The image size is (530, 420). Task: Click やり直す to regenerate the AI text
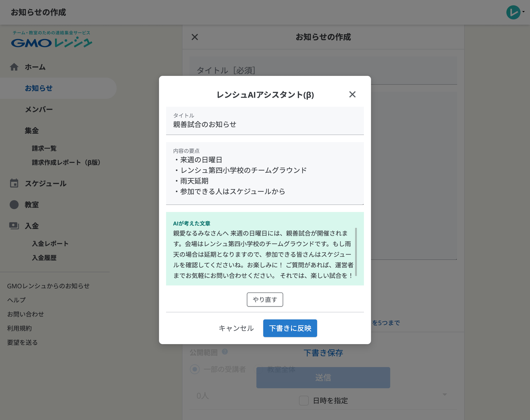[265, 299]
